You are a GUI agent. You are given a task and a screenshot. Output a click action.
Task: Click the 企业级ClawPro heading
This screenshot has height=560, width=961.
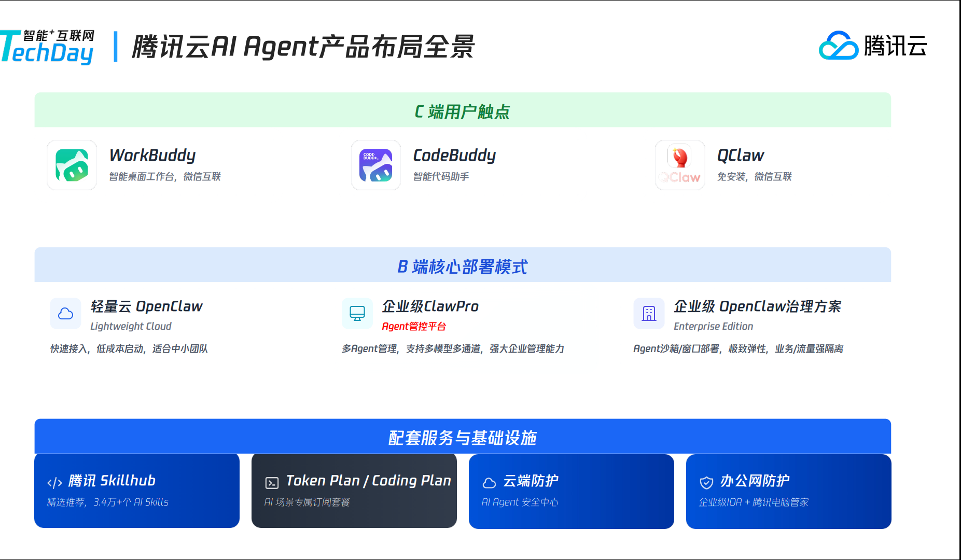pos(430,306)
